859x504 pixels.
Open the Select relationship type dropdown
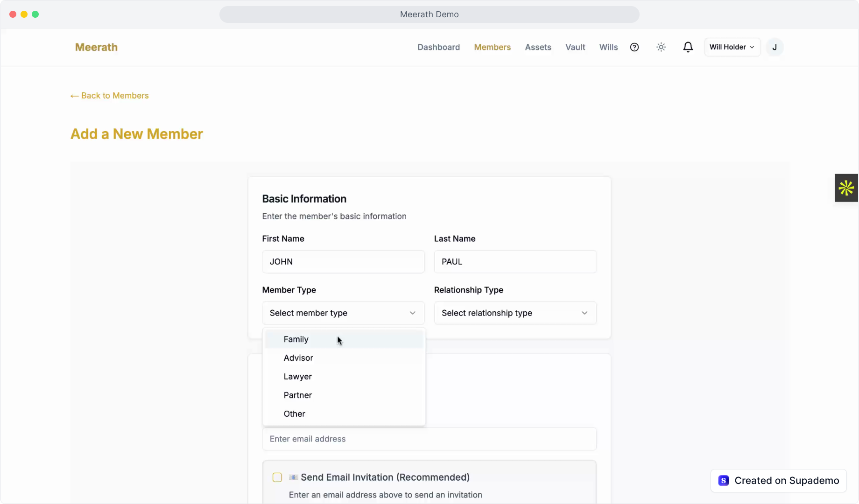click(x=515, y=313)
